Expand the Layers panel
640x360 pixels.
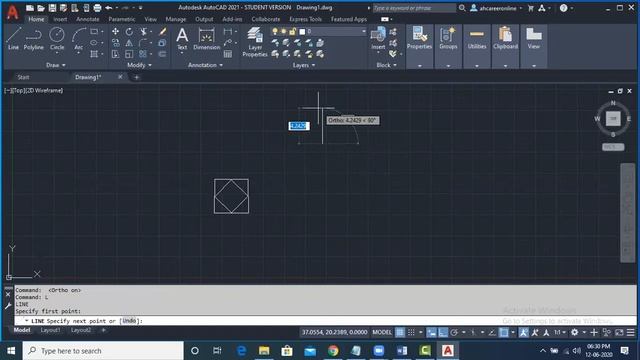304,65
